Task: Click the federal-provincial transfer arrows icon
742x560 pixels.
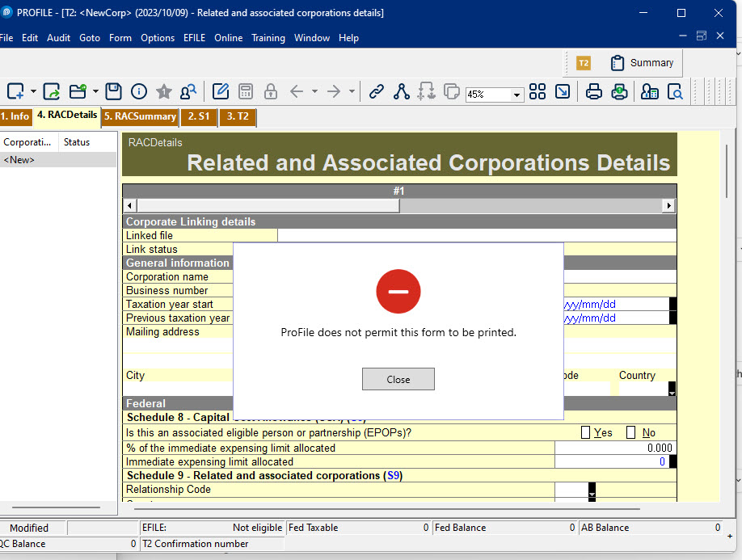Action: coord(426,91)
